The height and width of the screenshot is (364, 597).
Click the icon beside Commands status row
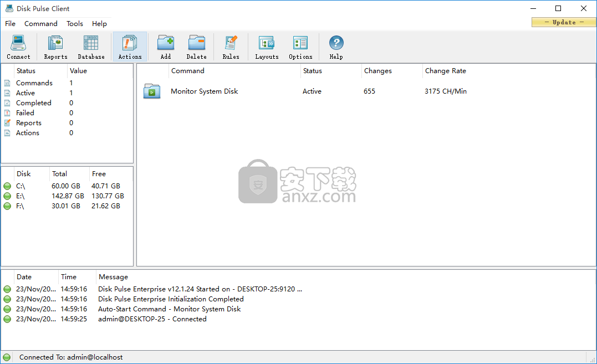7,83
